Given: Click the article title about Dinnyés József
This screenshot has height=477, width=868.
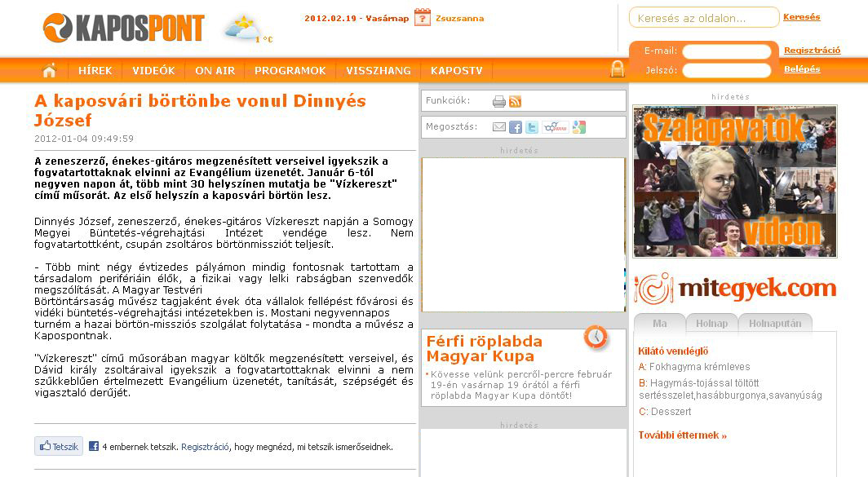Looking at the screenshot, I should pos(200,110).
